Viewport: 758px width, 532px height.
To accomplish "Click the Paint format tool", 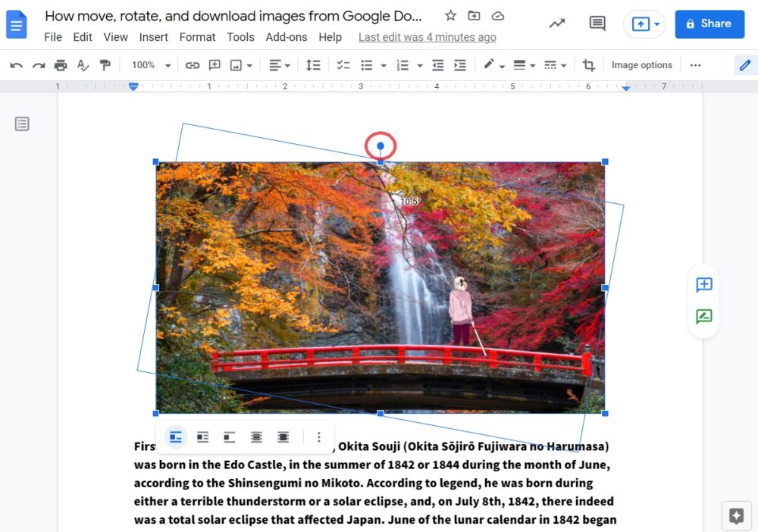I will tap(105, 64).
